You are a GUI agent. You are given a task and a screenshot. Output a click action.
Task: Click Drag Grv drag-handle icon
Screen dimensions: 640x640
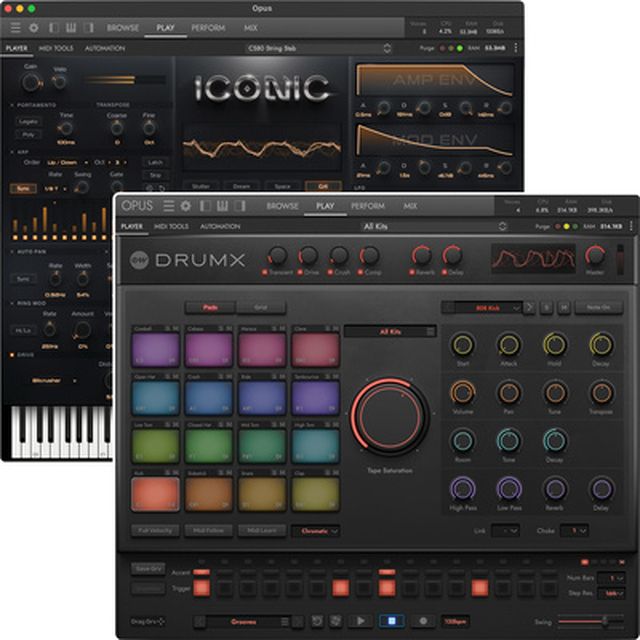click(161, 621)
